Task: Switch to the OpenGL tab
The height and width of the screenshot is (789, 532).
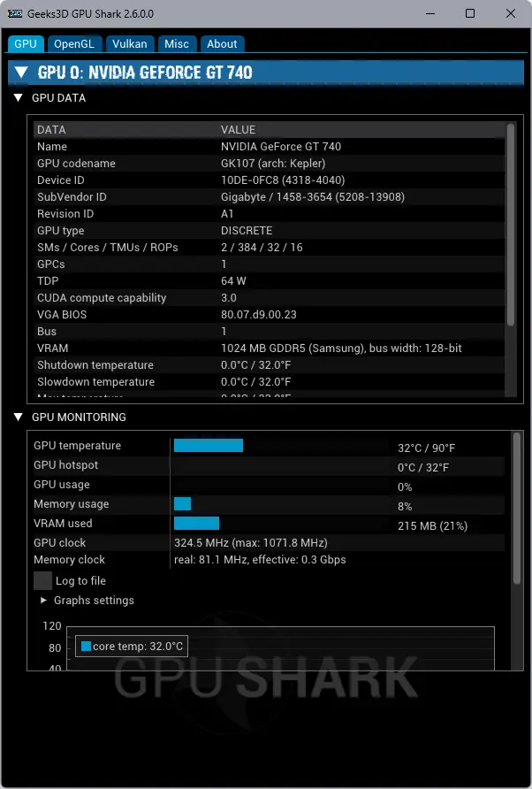Action: pos(73,43)
